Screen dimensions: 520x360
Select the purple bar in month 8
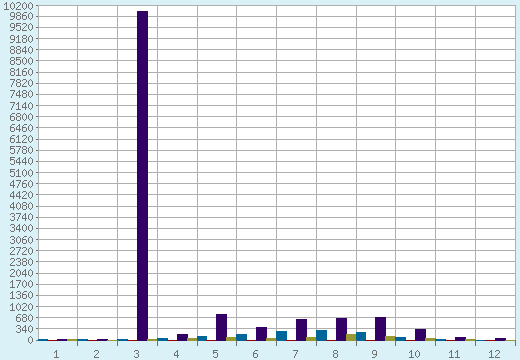coord(341,329)
